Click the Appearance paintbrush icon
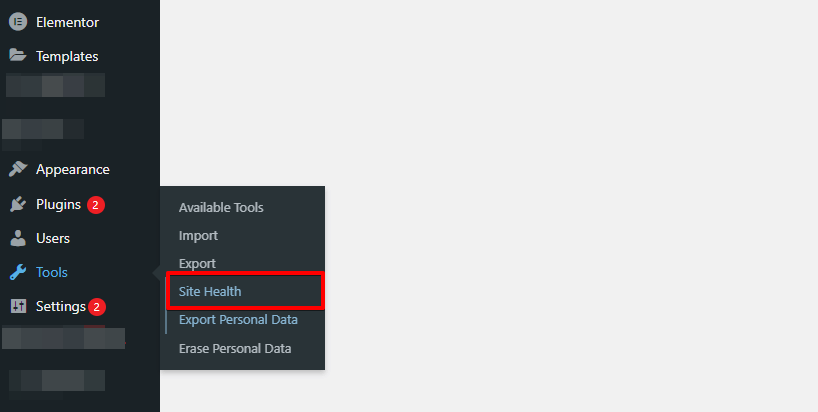The height and width of the screenshot is (412, 818). coord(18,169)
